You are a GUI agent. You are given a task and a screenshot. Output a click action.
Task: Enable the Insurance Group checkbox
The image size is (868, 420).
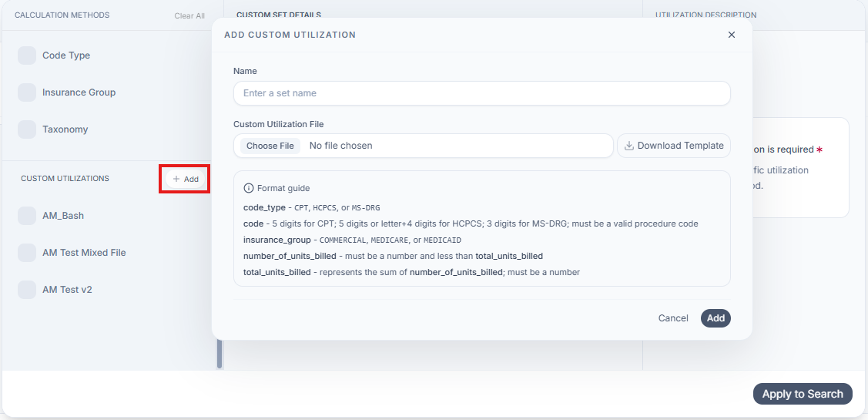(26, 92)
